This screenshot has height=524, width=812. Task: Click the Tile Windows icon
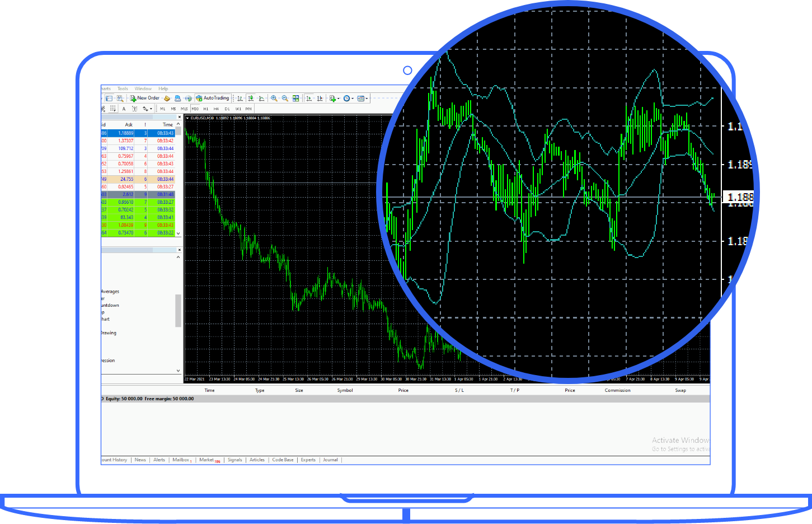[296, 98]
